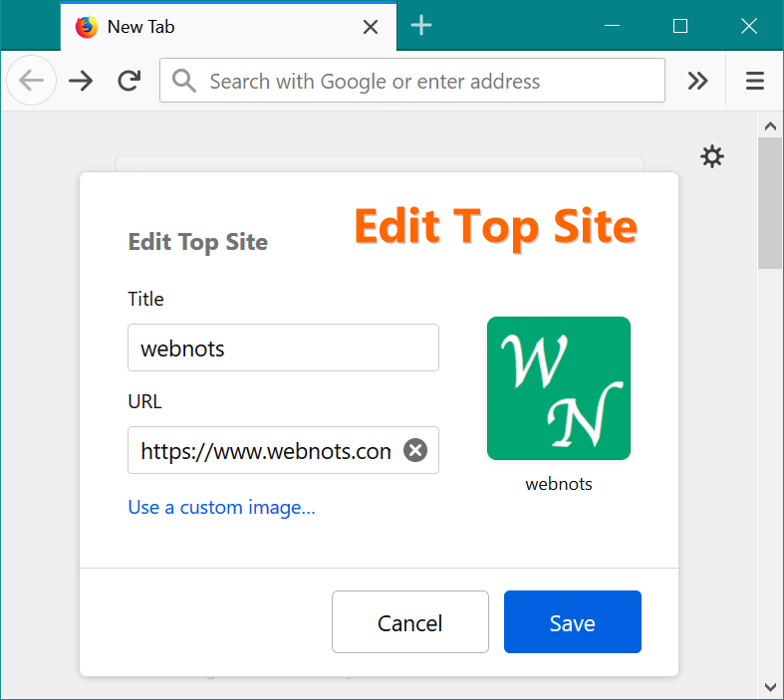The width and height of the screenshot is (784, 700).
Task: Click the Title field containing webnots
Action: (x=283, y=348)
